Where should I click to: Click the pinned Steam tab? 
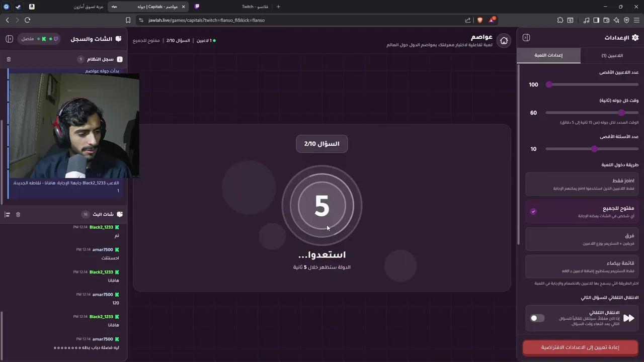click(x=18, y=7)
